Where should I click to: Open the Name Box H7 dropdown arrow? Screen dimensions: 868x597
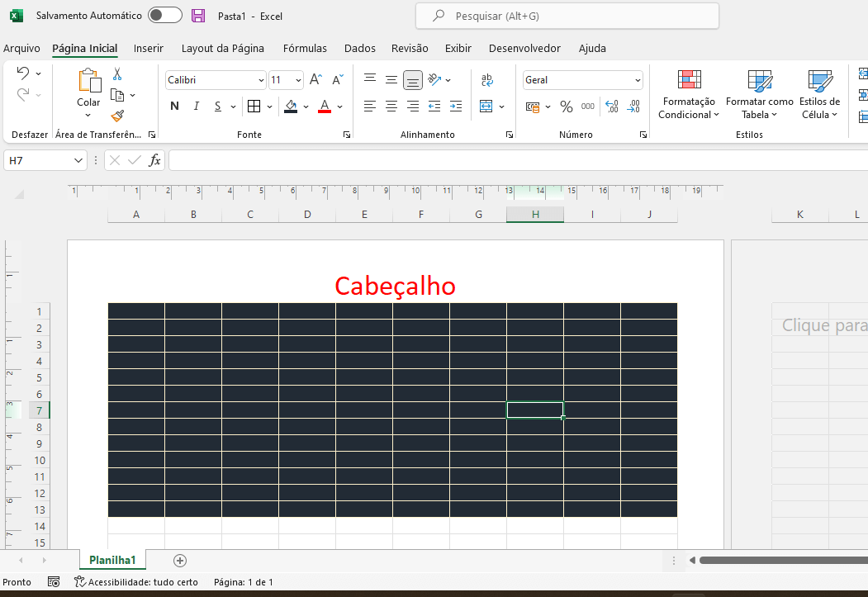[78, 160]
